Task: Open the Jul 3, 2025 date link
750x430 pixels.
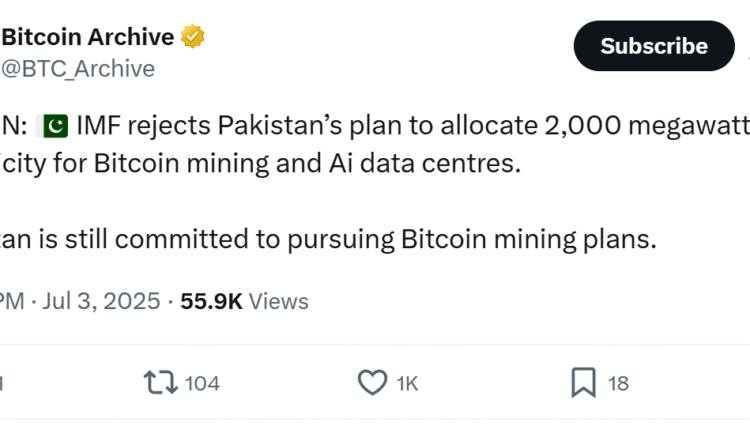Action: [101, 301]
